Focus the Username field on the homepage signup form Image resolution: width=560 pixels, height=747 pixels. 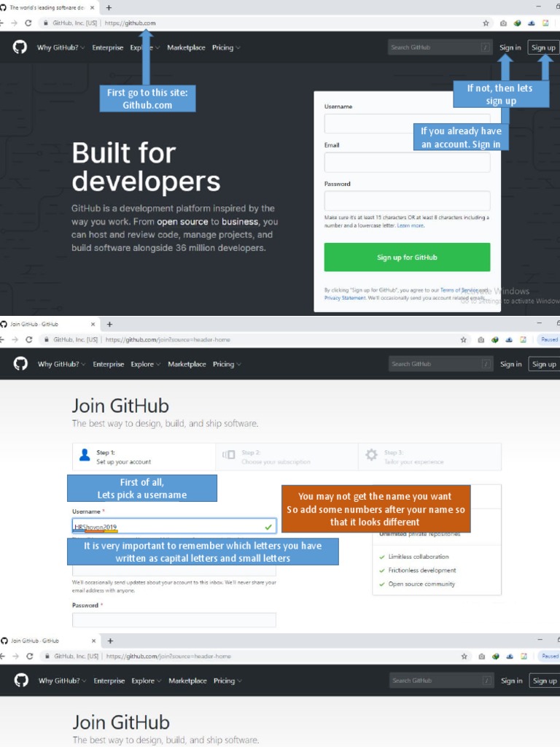point(407,123)
